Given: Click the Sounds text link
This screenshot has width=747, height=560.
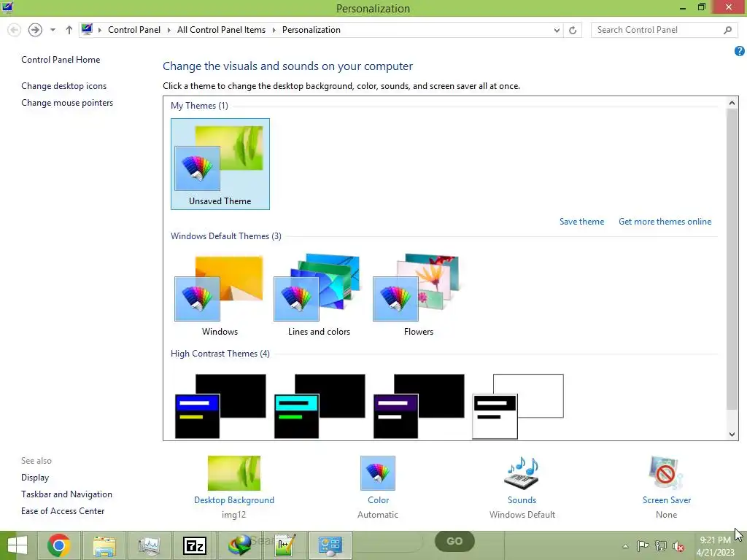Looking at the screenshot, I should point(522,500).
